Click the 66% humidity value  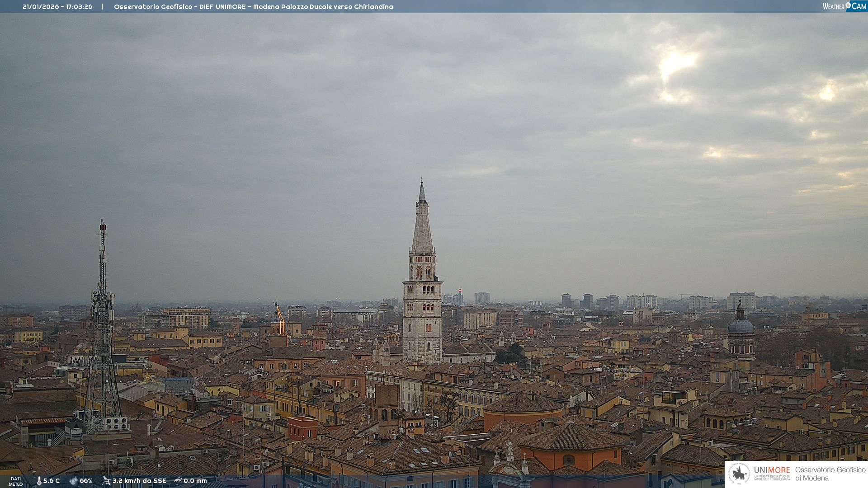point(86,481)
